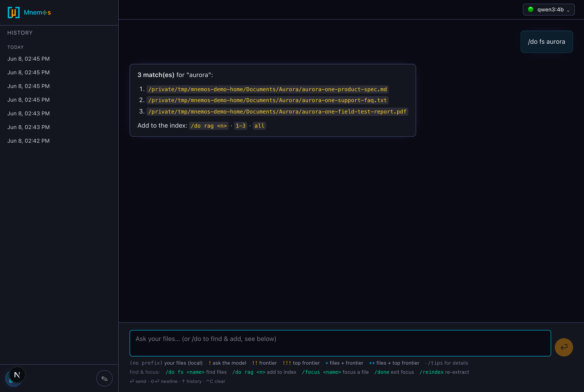Click the '(no prefix)' your files hint
The image size is (584, 392).
166,363
